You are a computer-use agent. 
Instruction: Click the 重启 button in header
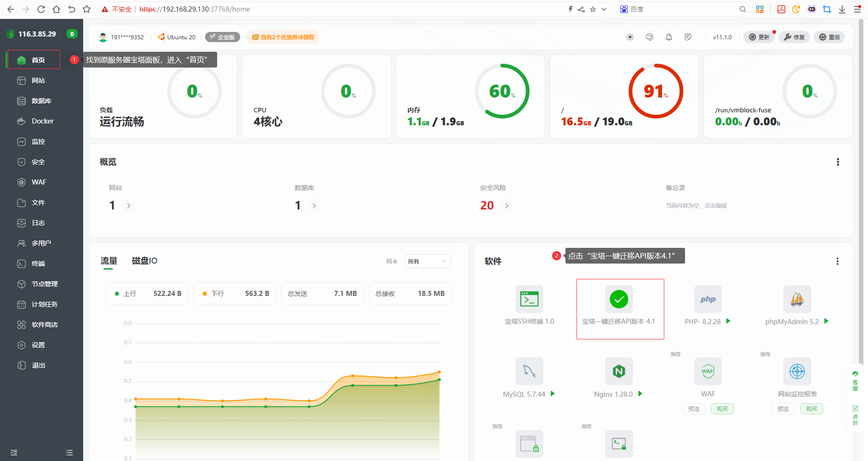[x=829, y=37]
